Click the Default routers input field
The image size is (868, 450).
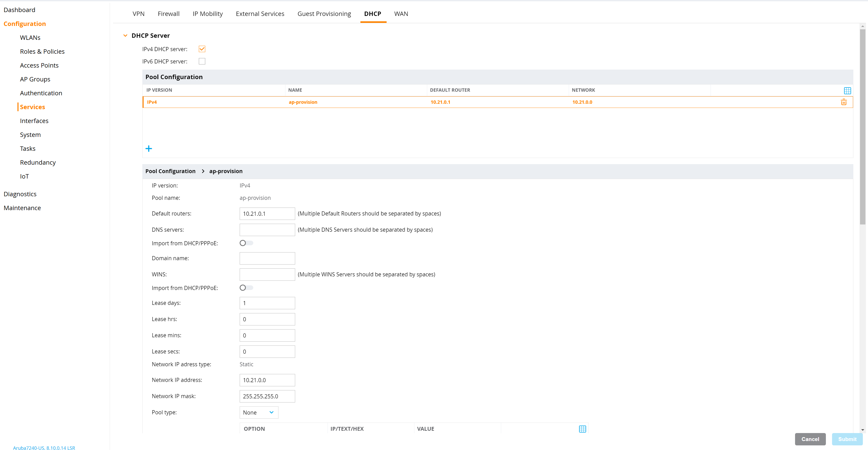click(x=267, y=213)
